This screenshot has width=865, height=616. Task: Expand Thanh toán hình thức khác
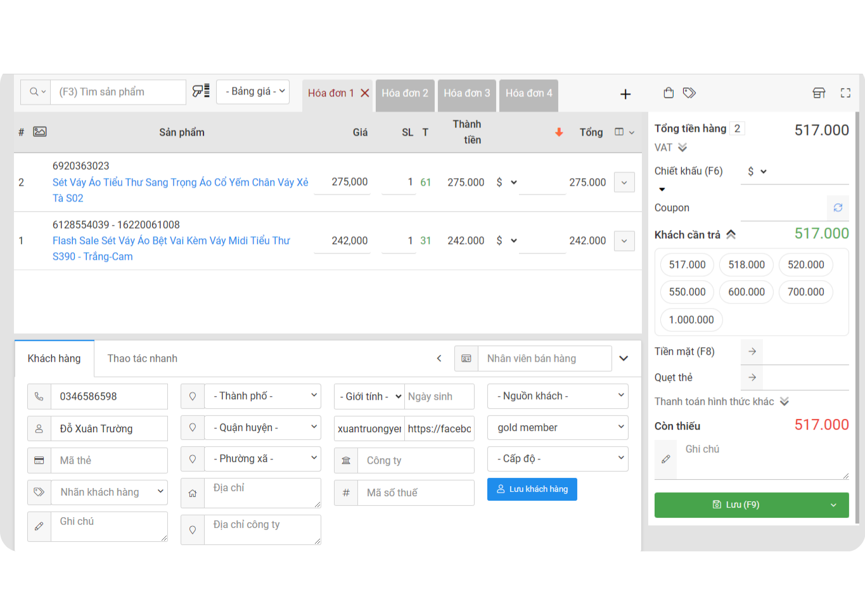point(784,402)
